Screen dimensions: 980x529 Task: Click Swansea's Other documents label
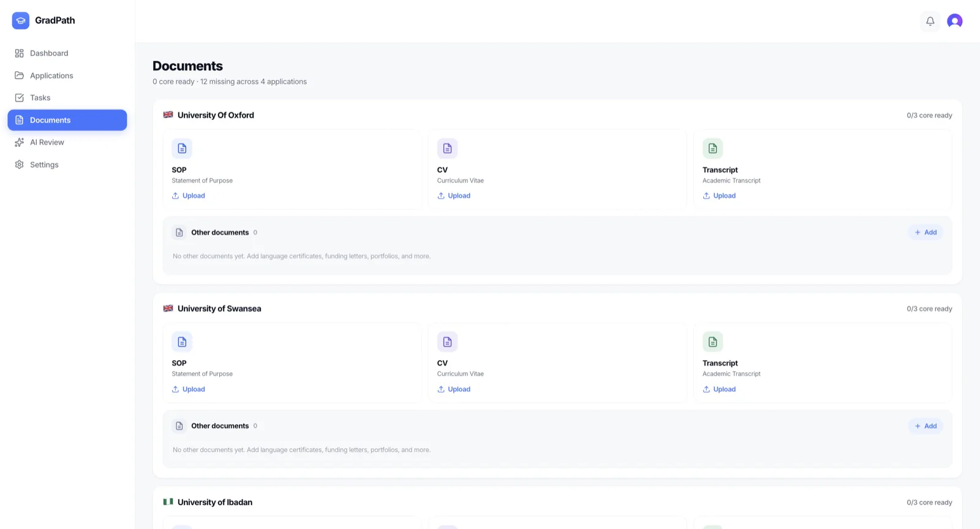click(x=220, y=426)
